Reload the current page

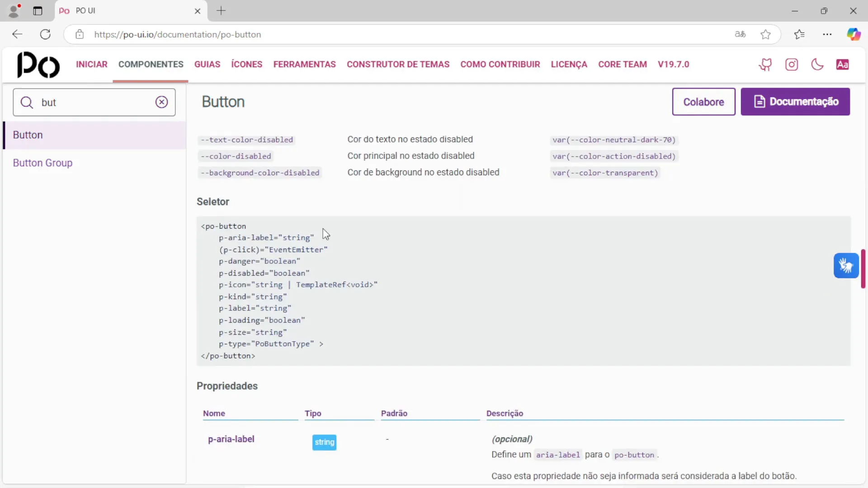click(x=45, y=34)
